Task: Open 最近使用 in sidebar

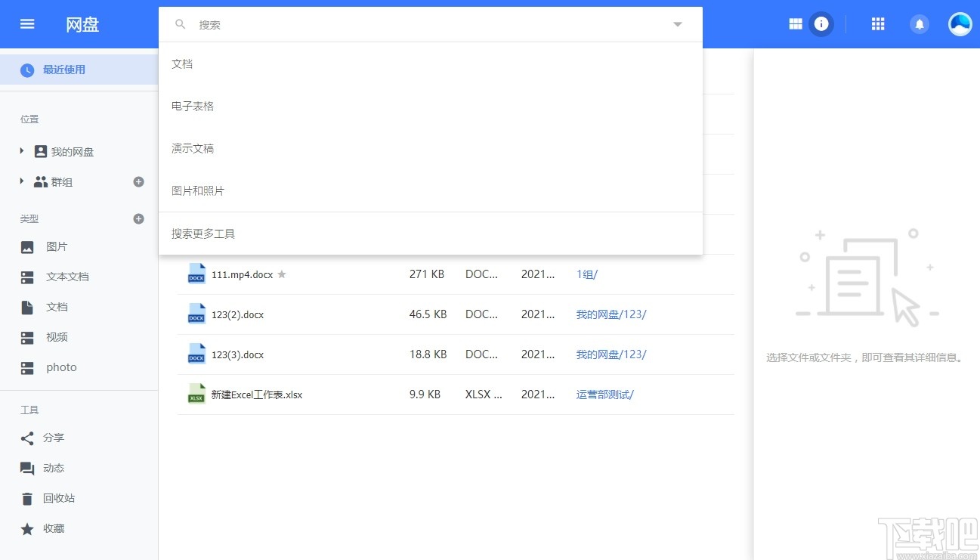Action: pos(79,70)
